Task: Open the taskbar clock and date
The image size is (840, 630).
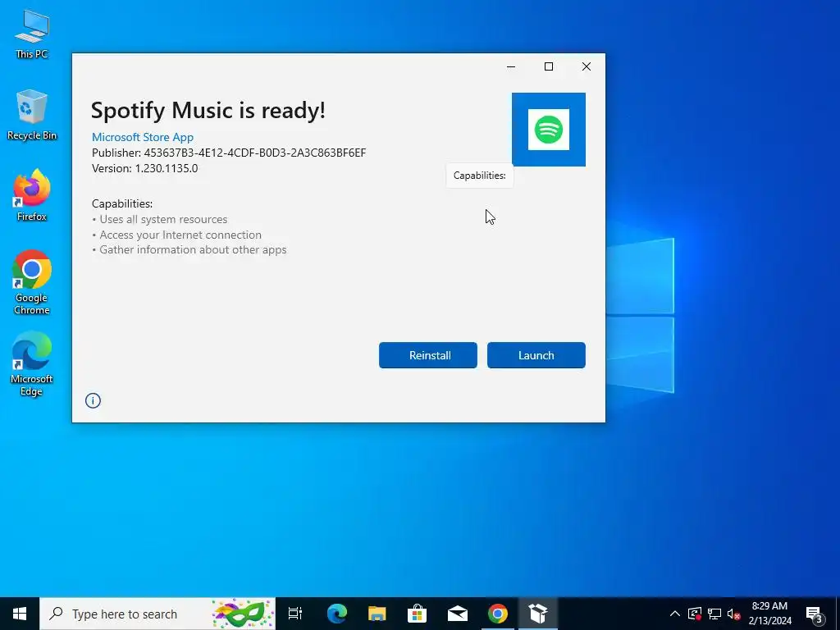Action: point(769,614)
